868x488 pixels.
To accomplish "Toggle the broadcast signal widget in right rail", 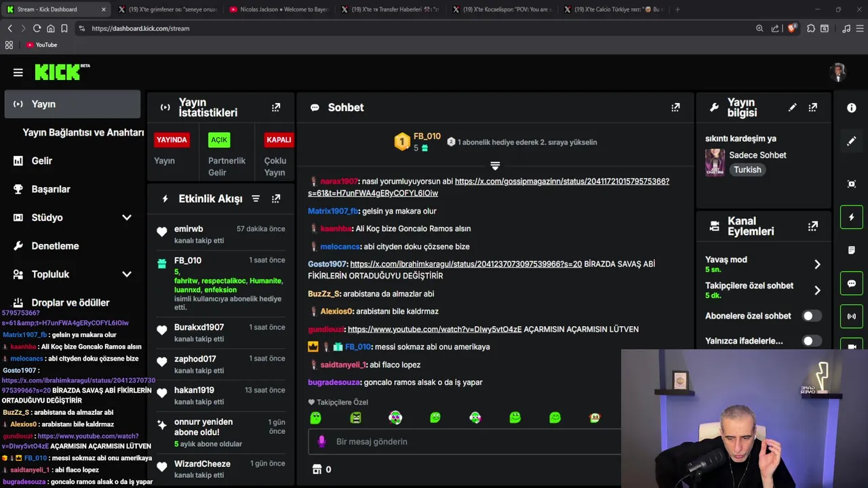I will [852, 317].
